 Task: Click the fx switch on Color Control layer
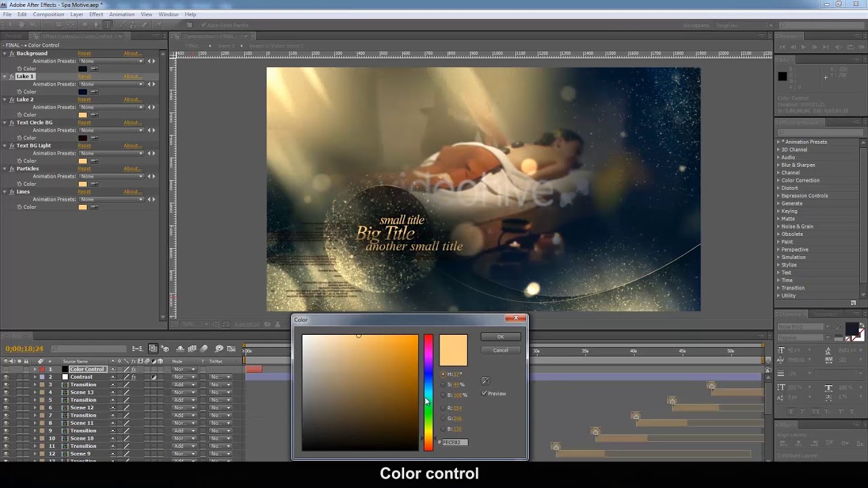click(x=134, y=369)
